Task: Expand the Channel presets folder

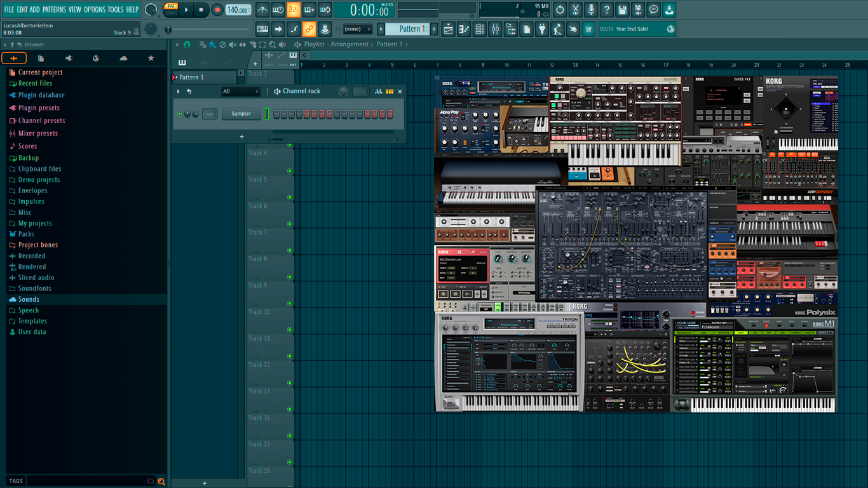Action: [36, 121]
